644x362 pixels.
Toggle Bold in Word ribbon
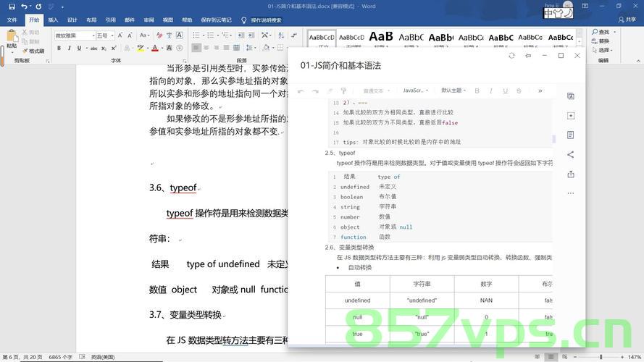click(59, 48)
